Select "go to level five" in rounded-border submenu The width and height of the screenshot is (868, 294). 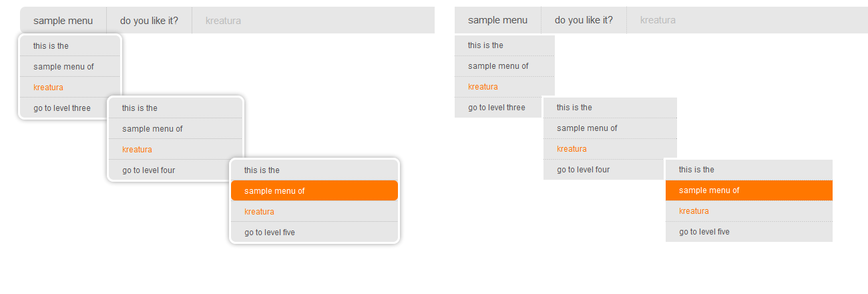point(270,233)
